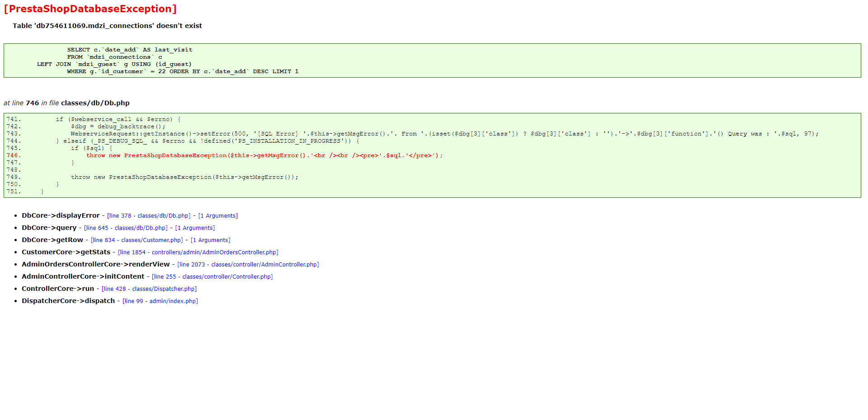Click code line 741 with $webservice_call check

[94, 119]
